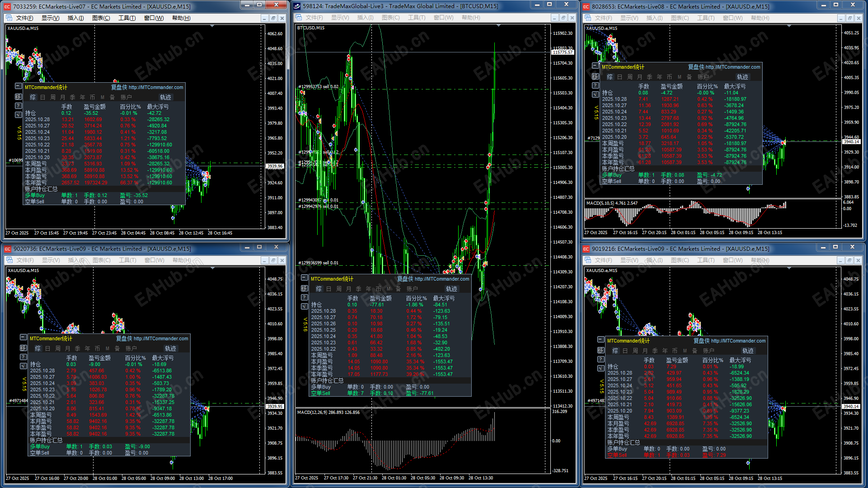Open 图表(C) menu in the 7033259 window

101,18
